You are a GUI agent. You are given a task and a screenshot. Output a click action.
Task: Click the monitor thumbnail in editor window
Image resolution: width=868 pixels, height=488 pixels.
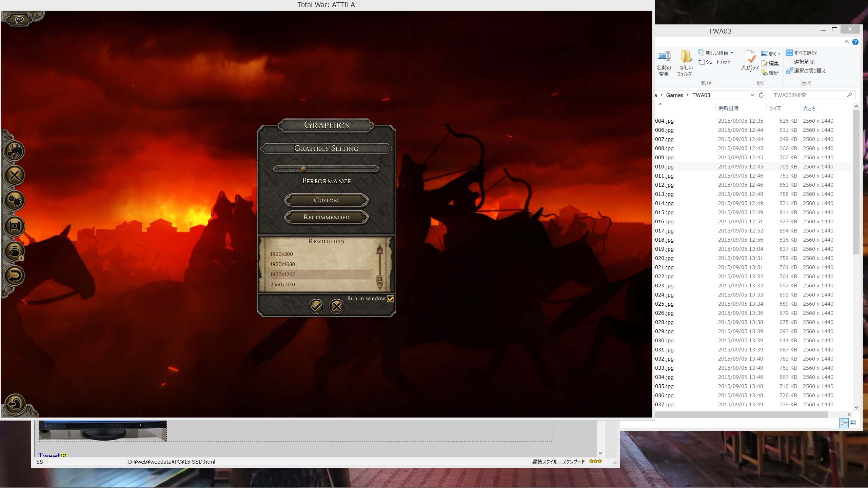(103, 431)
